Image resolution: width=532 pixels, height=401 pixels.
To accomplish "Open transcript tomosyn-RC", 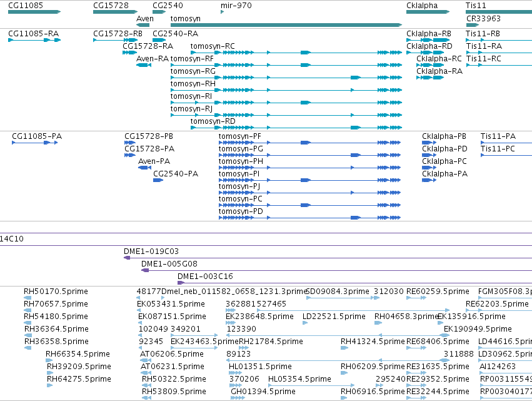I will [x=213, y=46].
